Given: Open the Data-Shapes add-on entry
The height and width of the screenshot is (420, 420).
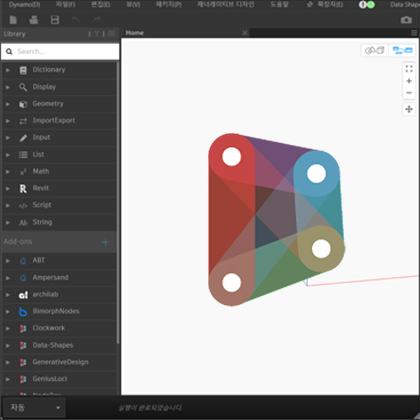Looking at the screenshot, I should [60, 345].
